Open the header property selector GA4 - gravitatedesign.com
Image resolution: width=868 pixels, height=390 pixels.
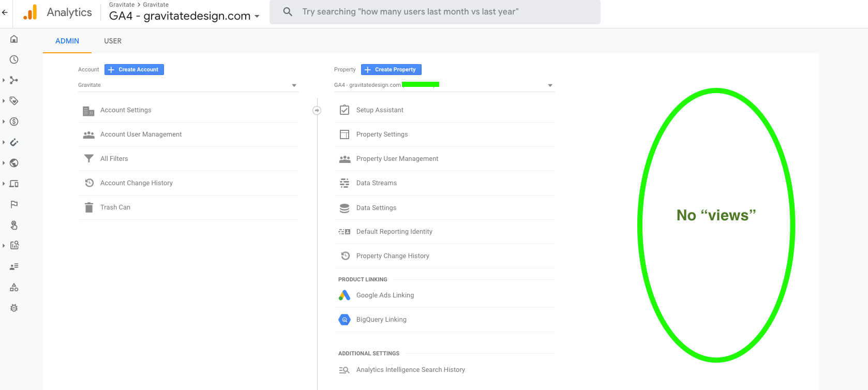[184, 16]
